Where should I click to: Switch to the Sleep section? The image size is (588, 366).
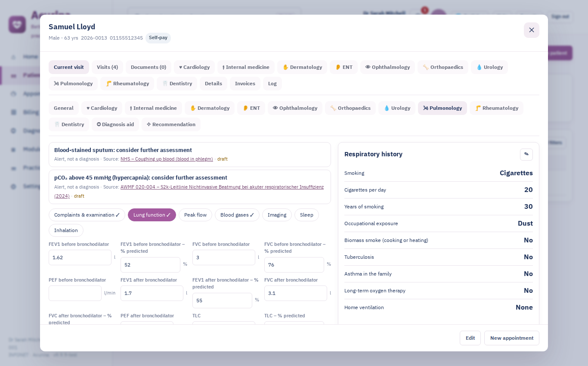tap(306, 215)
